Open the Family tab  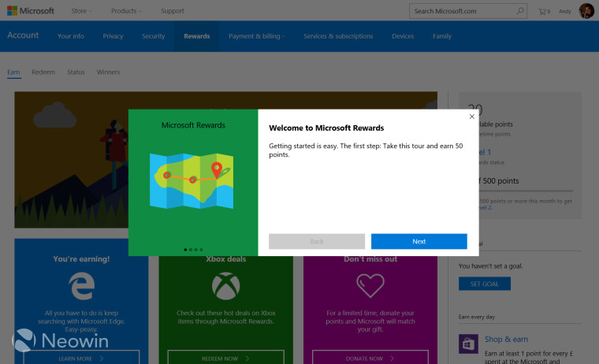click(x=442, y=36)
